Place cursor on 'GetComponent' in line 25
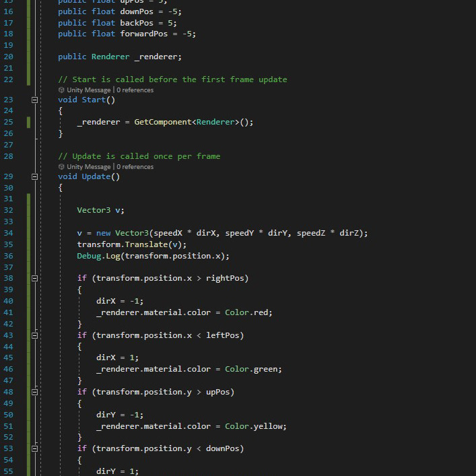The width and height of the screenshot is (476, 476). coord(163,122)
